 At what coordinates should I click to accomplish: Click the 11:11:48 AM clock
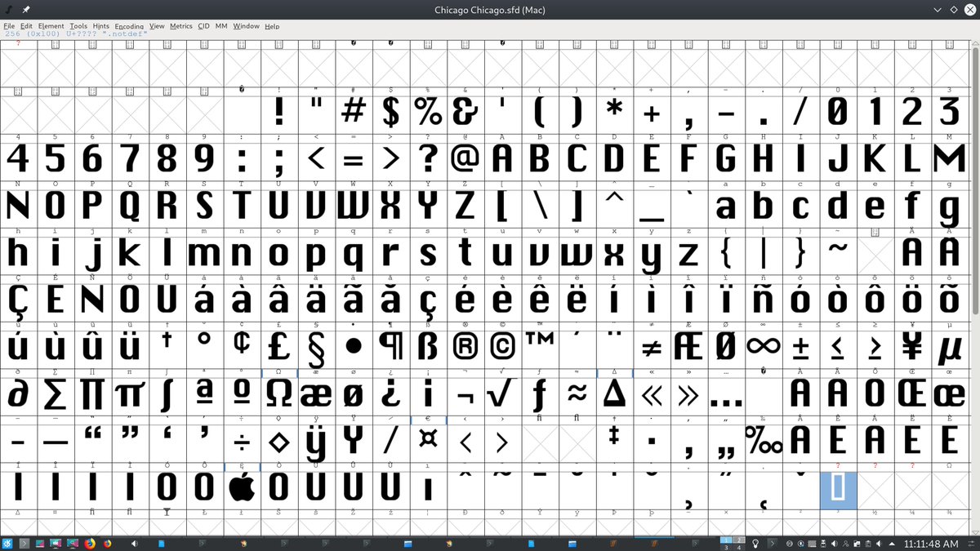coord(931,544)
